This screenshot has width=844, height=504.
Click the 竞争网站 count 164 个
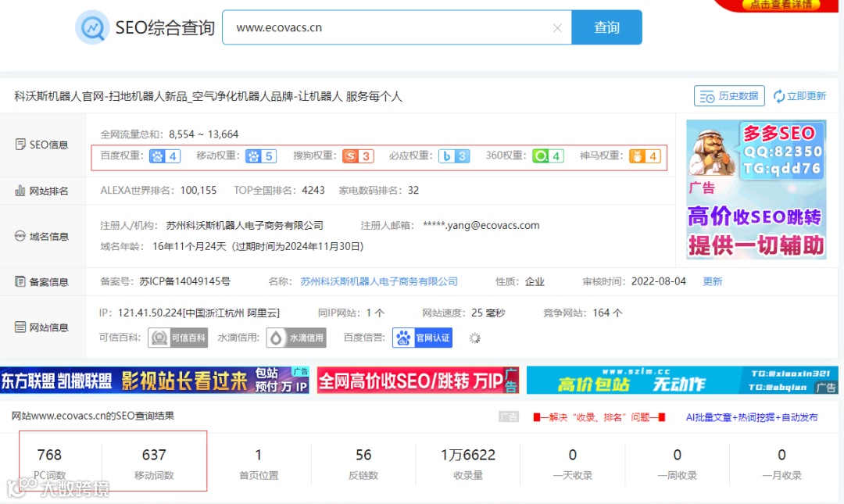point(607,313)
